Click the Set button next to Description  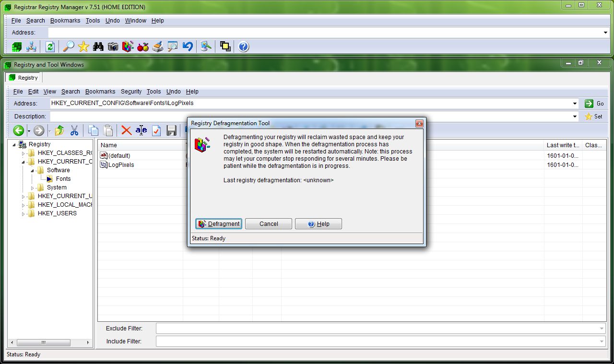click(594, 117)
